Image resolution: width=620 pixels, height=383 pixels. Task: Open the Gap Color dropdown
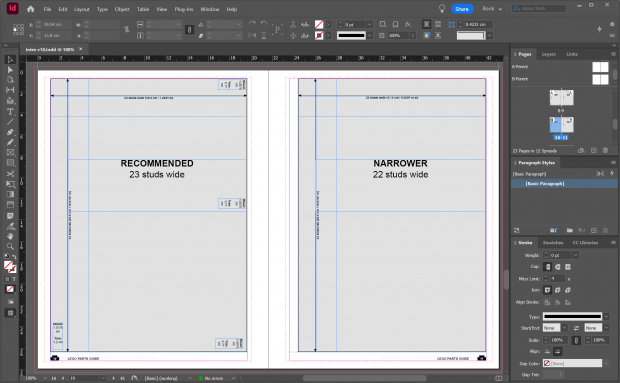point(607,363)
